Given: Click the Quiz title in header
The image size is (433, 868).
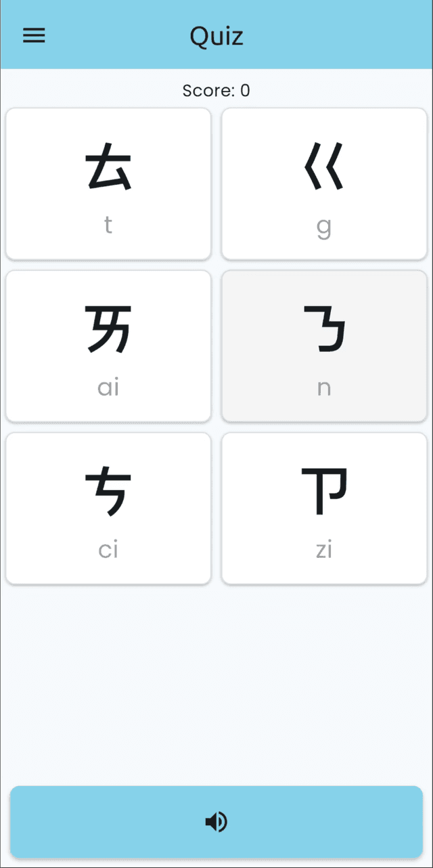Looking at the screenshot, I should point(216,36).
